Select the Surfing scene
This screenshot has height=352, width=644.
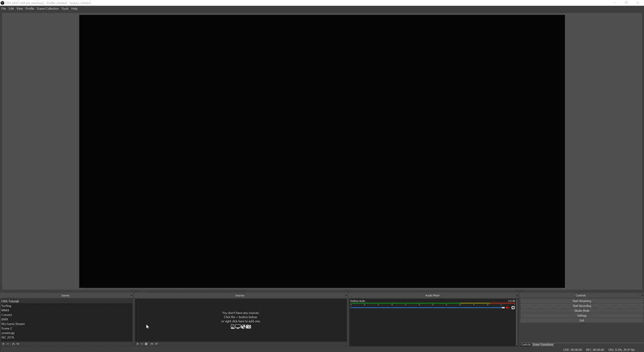6,306
